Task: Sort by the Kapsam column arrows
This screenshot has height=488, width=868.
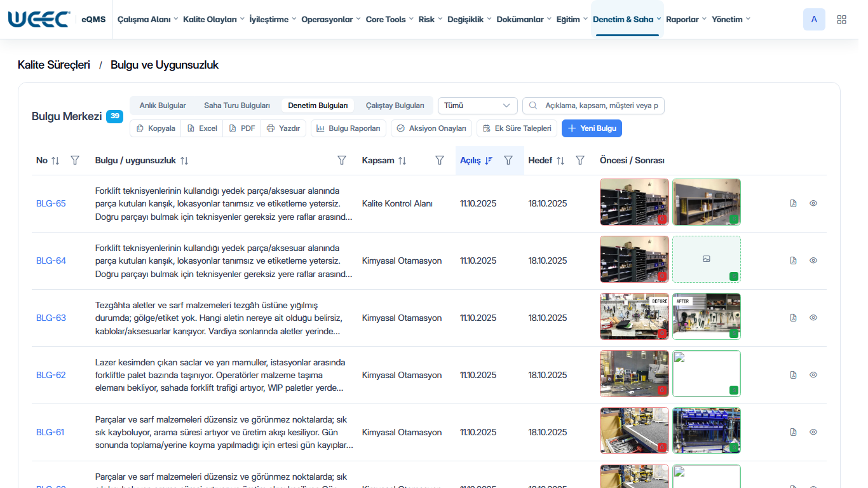Action: 402,161
